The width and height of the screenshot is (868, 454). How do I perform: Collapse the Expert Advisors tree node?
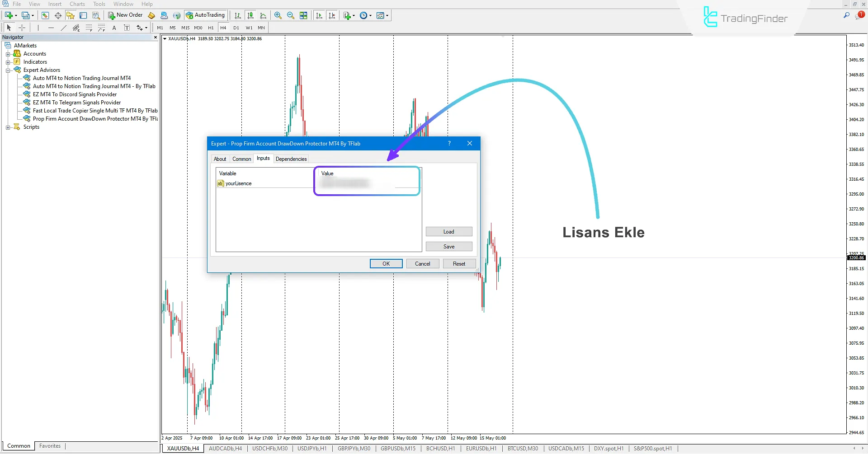click(x=8, y=70)
